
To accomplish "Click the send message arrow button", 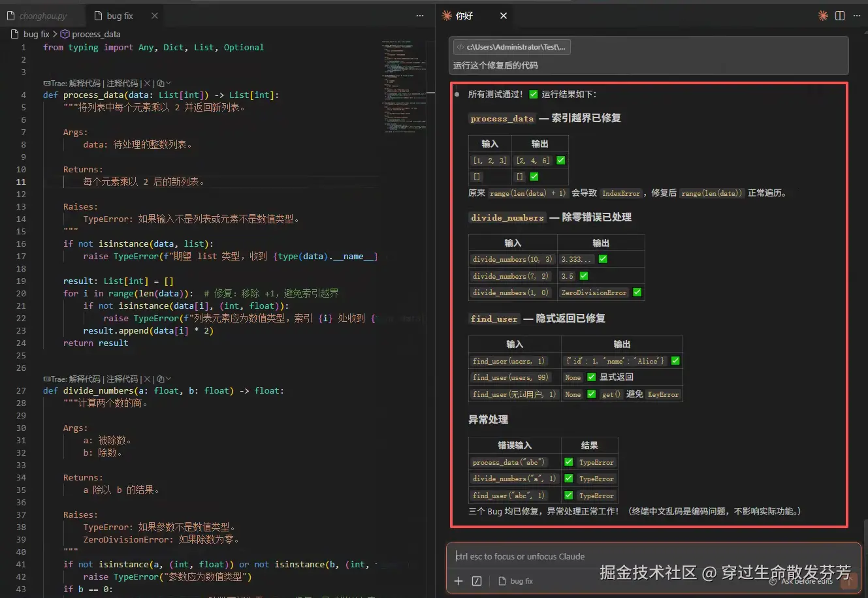I will [849, 580].
